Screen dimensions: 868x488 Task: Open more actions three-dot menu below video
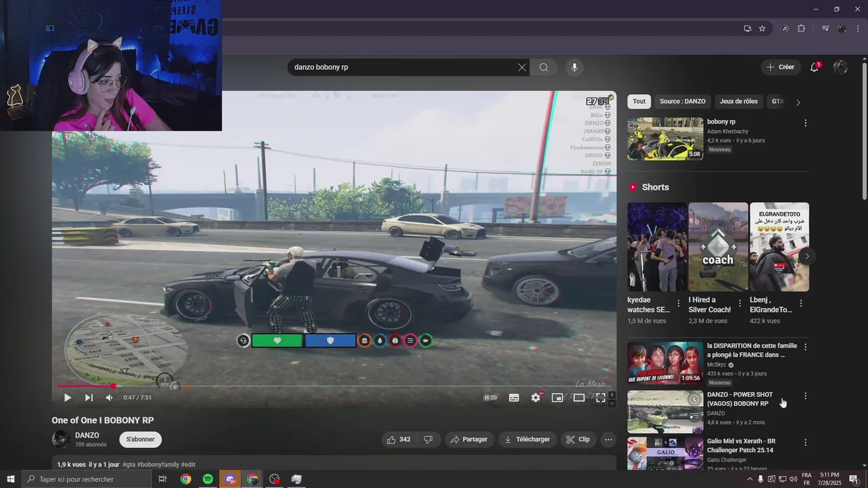coord(608,439)
